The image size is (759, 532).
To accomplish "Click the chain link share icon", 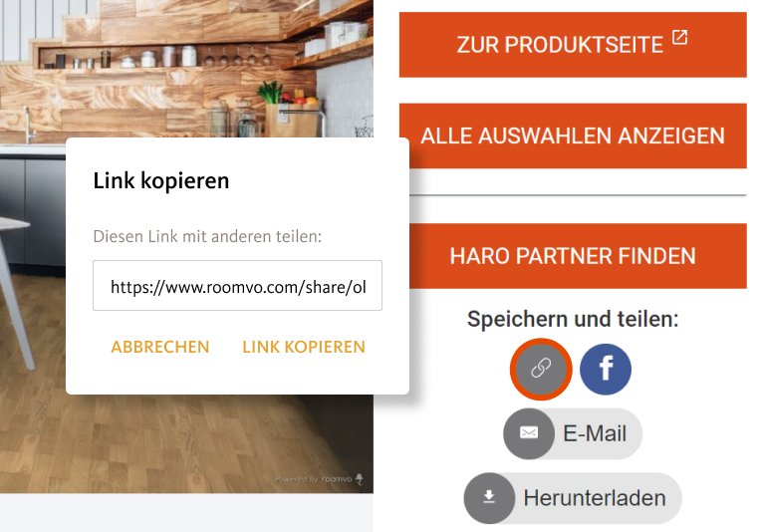I will pos(541,369).
